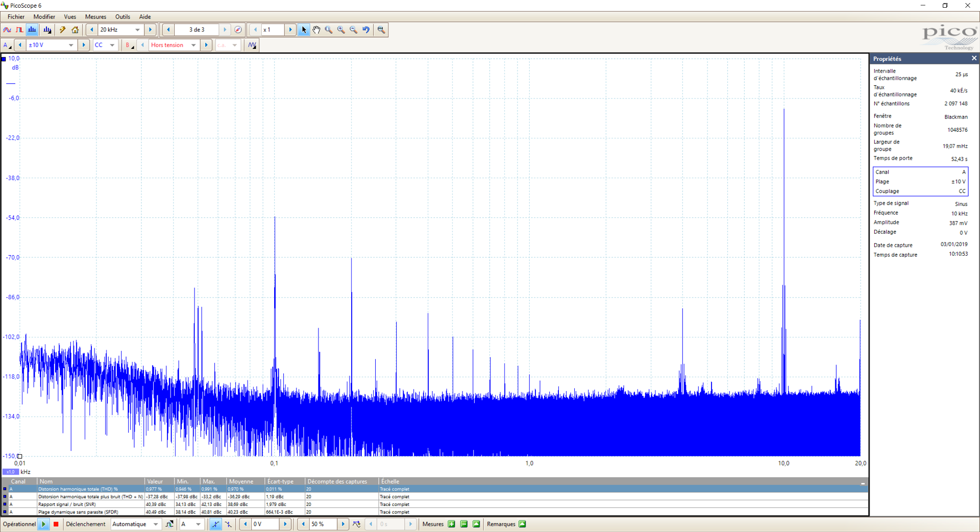Increase channel B range with right arrow
The width and height of the screenshot is (980, 532).
point(206,45)
